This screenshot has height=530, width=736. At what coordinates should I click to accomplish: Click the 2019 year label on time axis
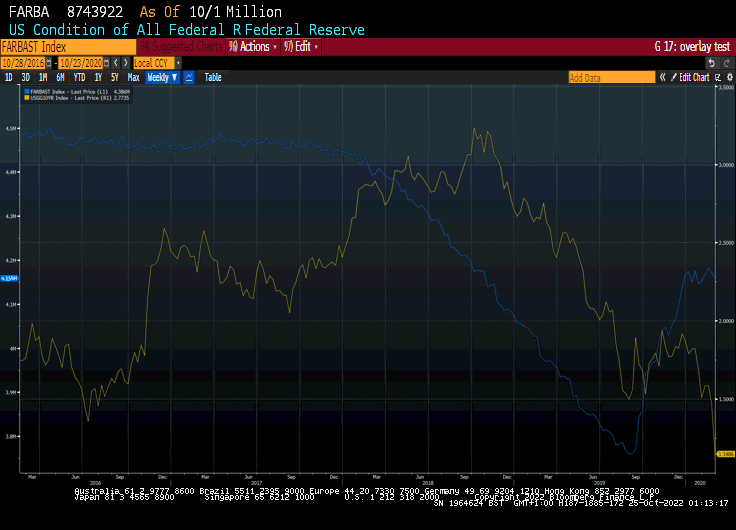click(x=599, y=483)
